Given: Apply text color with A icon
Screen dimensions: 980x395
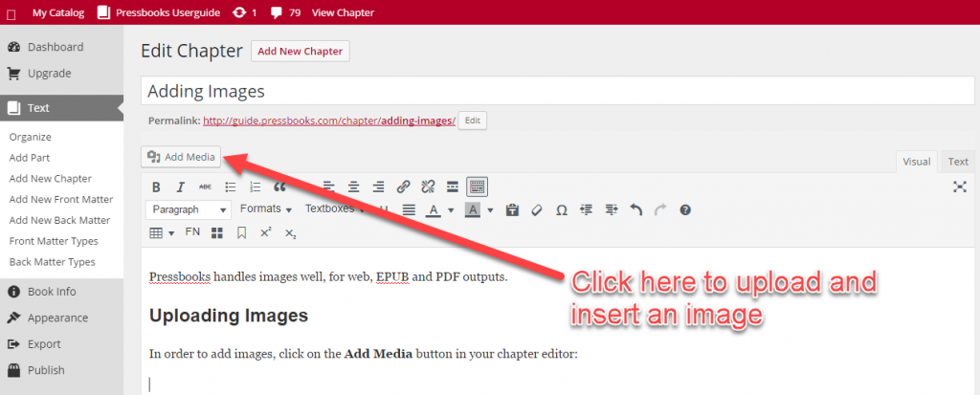Looking at the screenshot, I should tap(434, 210).
